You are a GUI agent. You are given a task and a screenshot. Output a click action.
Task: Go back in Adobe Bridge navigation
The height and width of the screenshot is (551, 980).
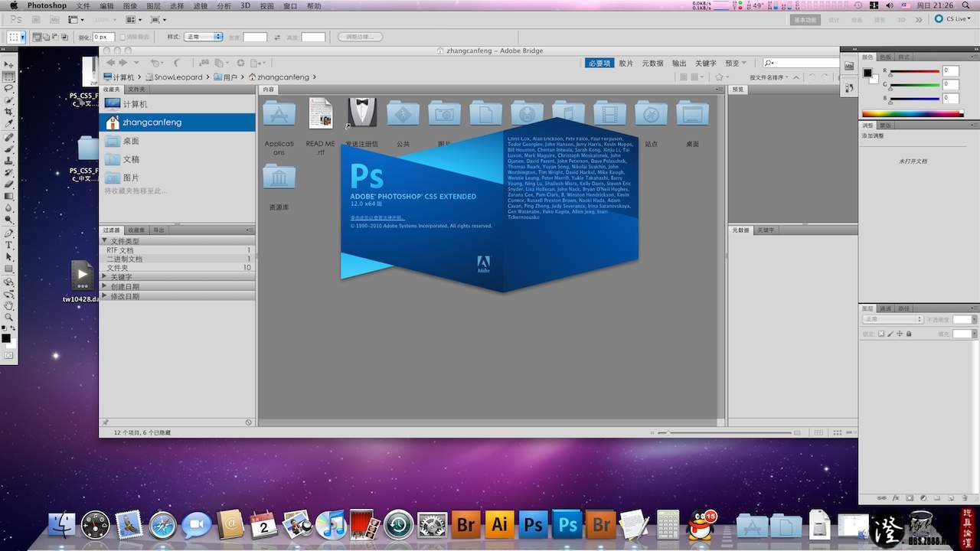pos(111,63)
